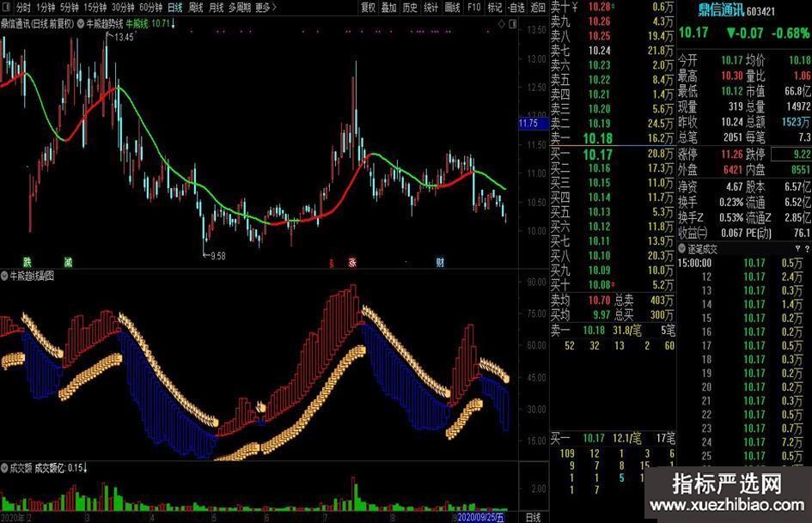
Task: Click the 涨停 limit-up price 11.26
Action: click(x=732, y=155)
